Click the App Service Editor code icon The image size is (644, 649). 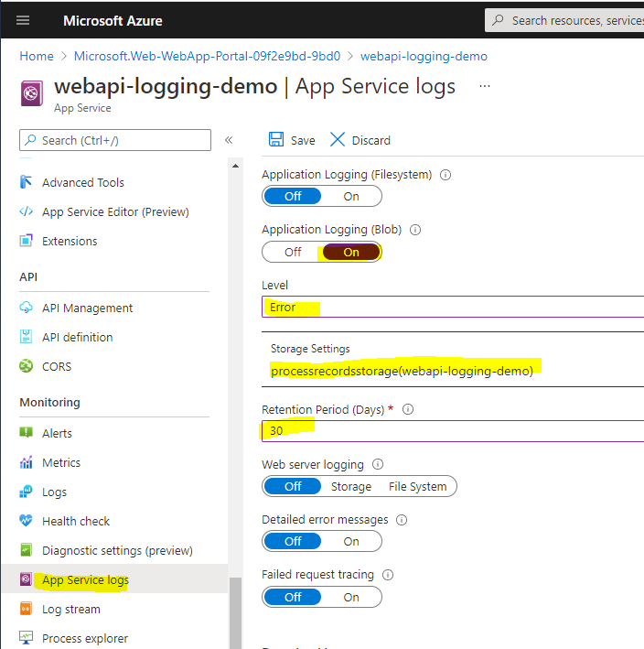[26, 211]
